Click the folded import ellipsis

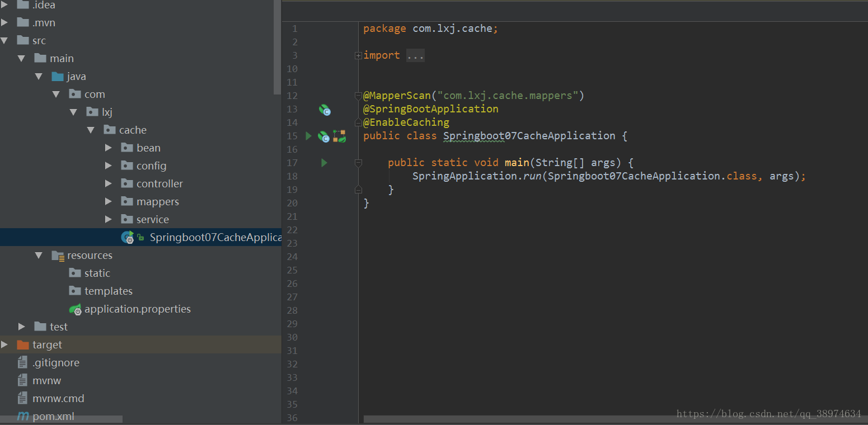coord(415,55)
